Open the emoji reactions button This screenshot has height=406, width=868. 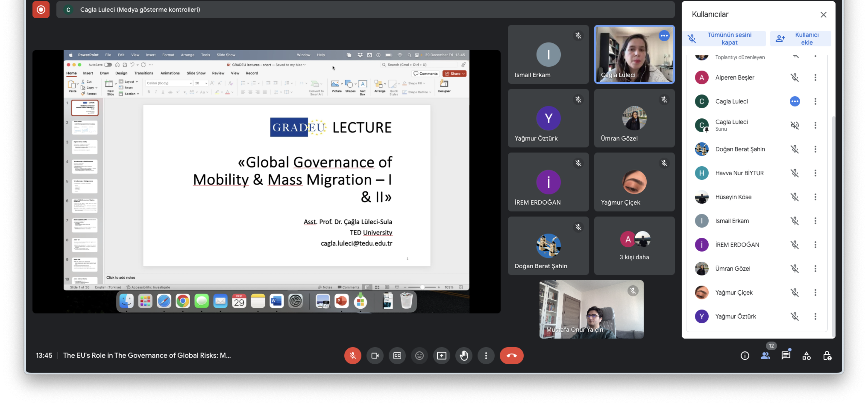click(419, 355)
